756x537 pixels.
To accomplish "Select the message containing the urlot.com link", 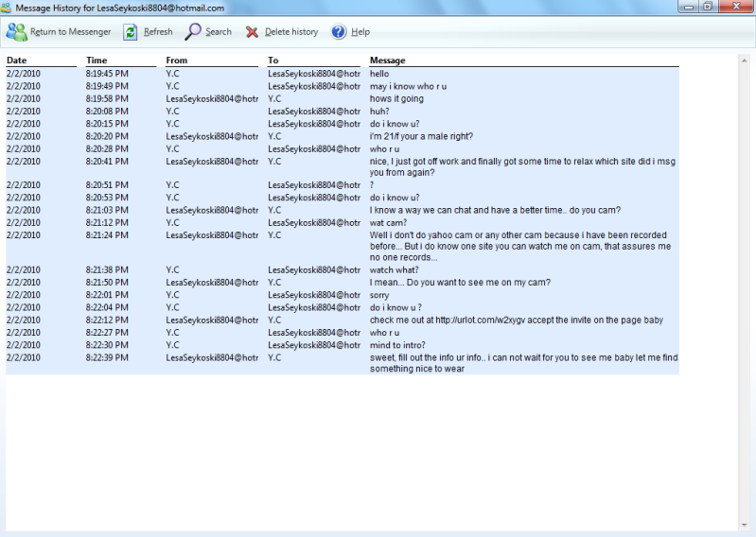I will (x=516, y=320).
